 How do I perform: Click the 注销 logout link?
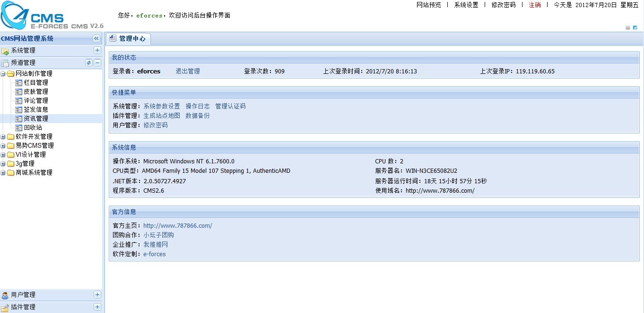click(x=534, y=6)
